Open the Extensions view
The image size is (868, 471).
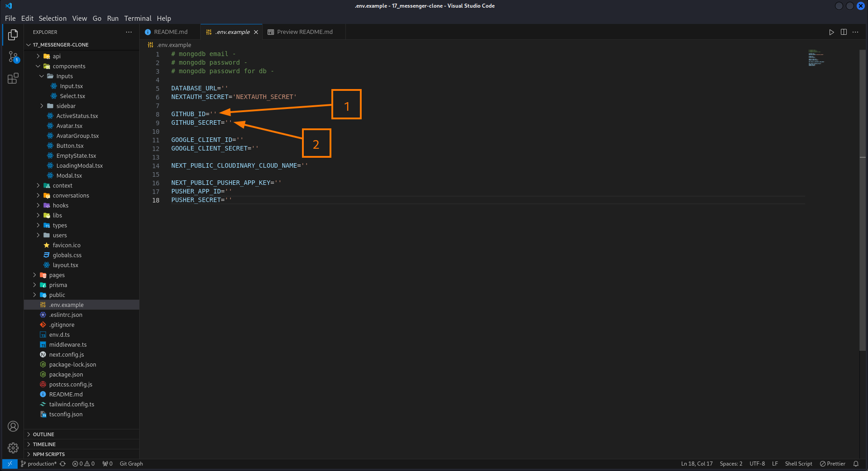13,78
